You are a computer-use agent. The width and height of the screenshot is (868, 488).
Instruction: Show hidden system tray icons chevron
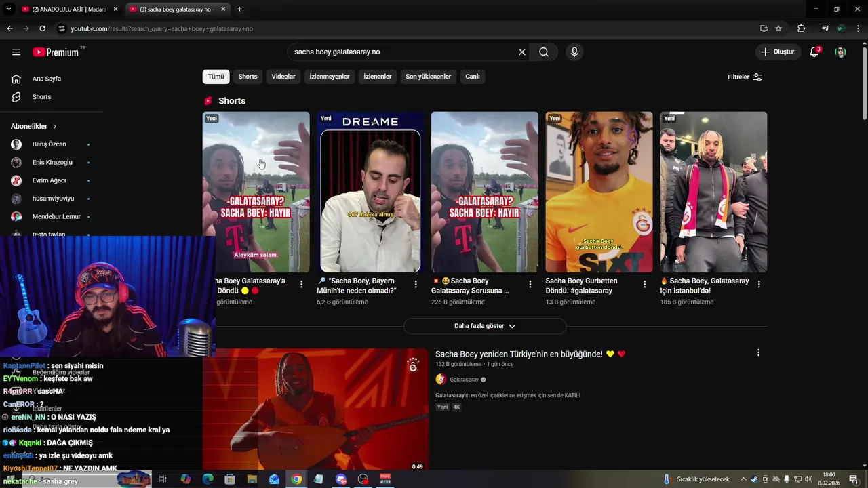coord(743,479)
